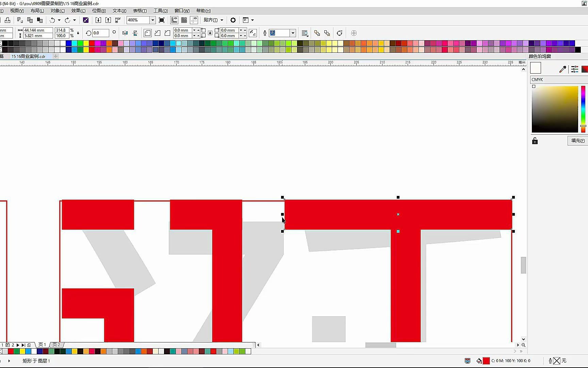The width and height of the screenshot is (588, 368).
Task: Open the 位图(B) menu
Action: click(99, 11)
